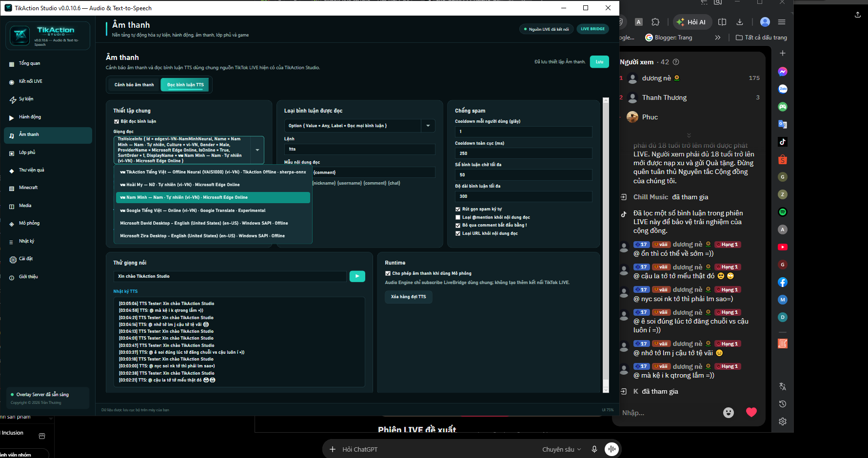
Task: Open the browser extensions puzzle icon
Action: [x=655, y=22]
